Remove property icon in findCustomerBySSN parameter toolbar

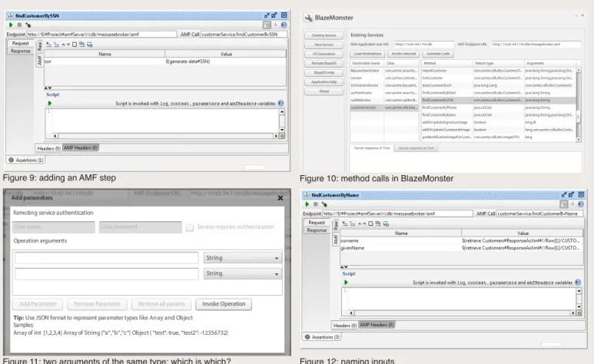pos(56,45)
